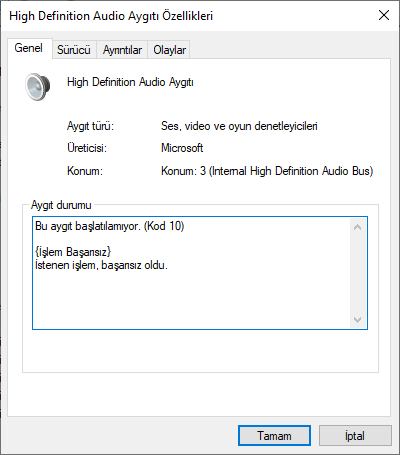Screen dimensions: 400x455
Task: Click the "Üreticisi:" label
Action: point(87,148)
